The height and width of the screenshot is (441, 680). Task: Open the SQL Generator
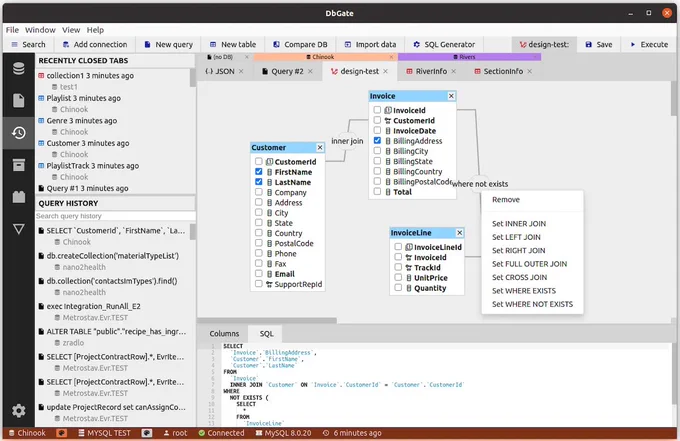[x=444, y=44]
